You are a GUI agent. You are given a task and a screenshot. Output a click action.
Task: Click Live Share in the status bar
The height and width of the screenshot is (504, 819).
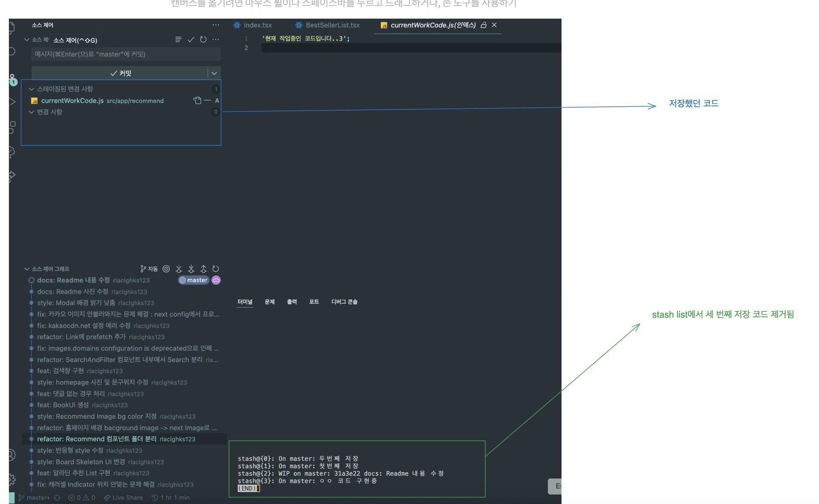point(123,498)
